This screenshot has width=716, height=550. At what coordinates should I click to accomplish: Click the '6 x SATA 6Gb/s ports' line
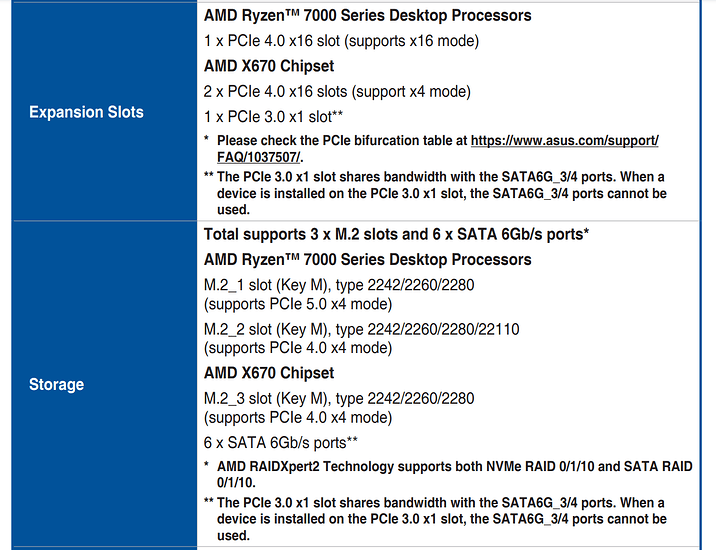point(281,442)
